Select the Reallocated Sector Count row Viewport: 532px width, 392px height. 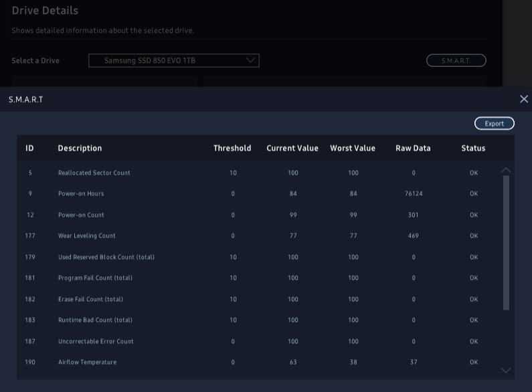[x=260, y=173]
